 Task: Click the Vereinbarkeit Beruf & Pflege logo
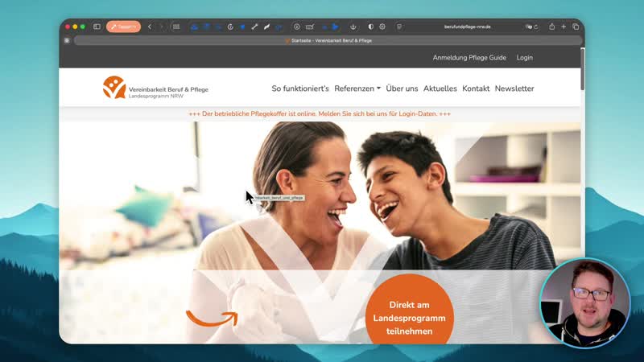155,88
